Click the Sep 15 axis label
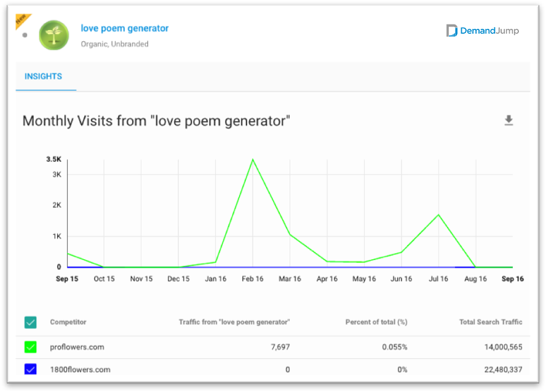This screenshot has height=392, width=546. tap(67, 279)
